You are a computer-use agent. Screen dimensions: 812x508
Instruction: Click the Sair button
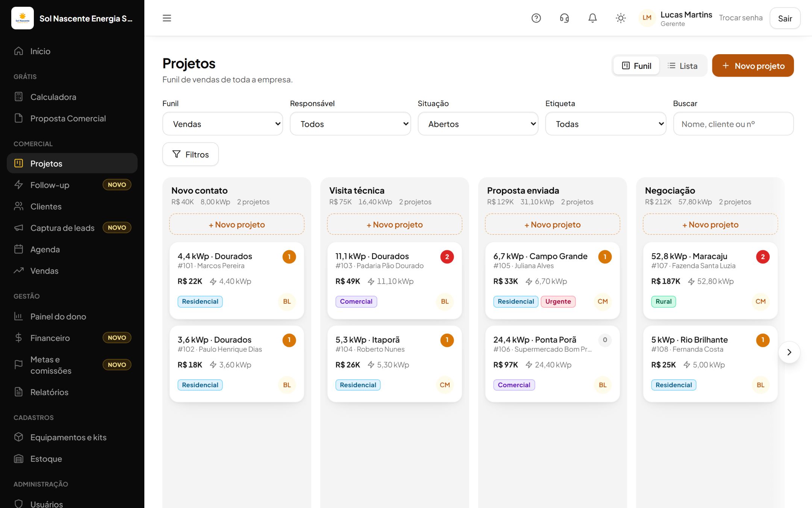785,18
